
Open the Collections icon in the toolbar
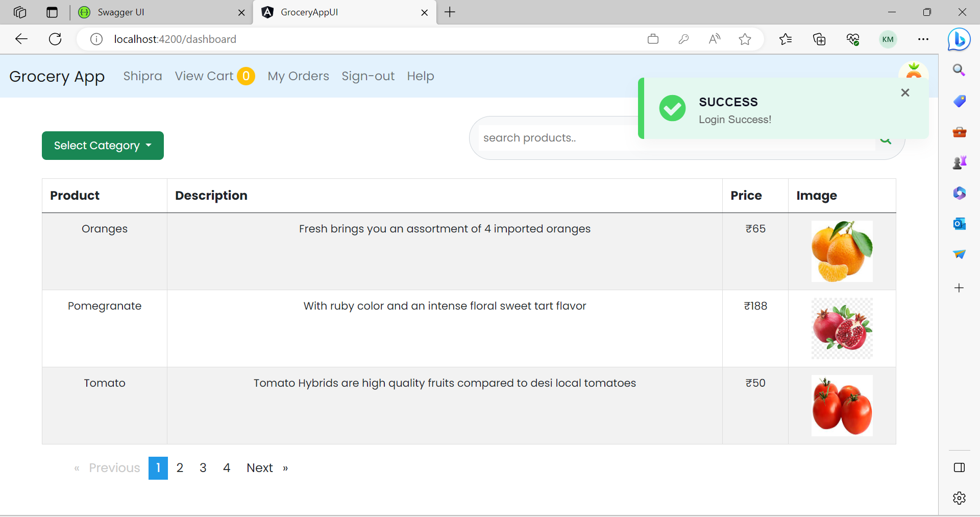coord(819,39)
